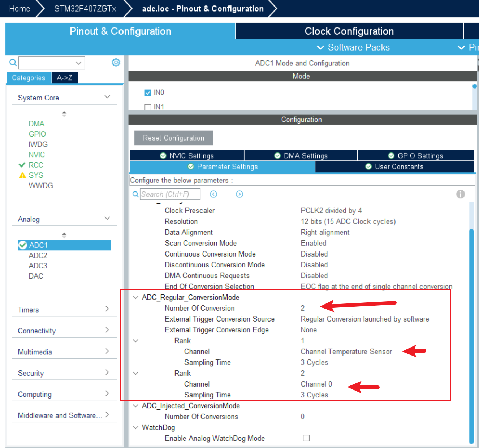
Task: Select NVIC in System Core list
Action: (37, 155)
